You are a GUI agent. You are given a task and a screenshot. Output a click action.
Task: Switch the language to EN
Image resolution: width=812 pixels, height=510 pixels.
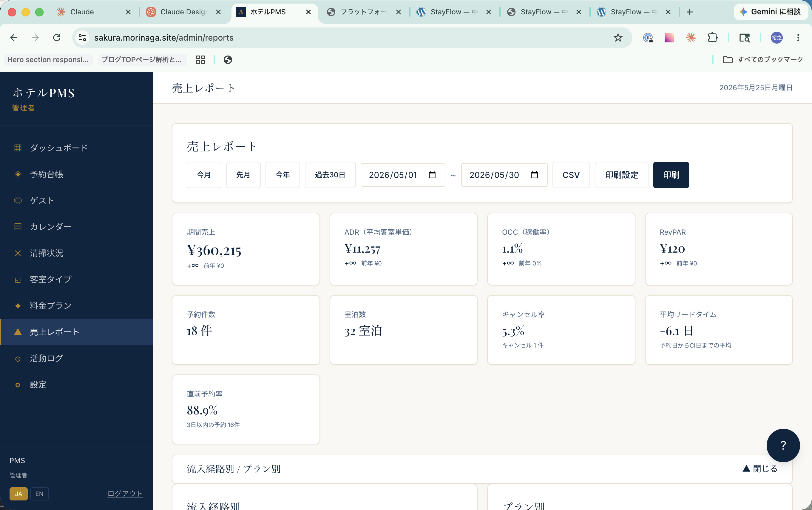(39, 494)
